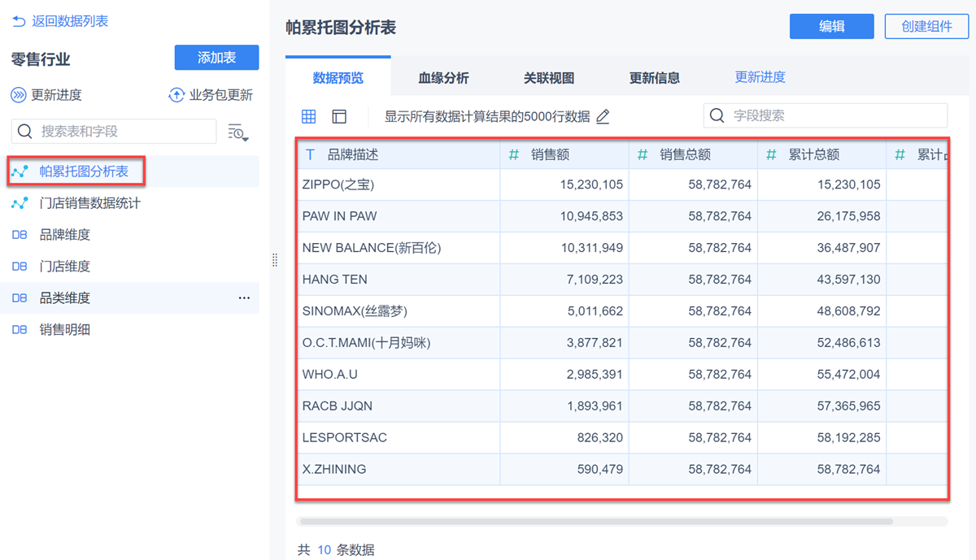Screen dimensions: 976x560
Task: Select the 门店销售数据统计 table
Action: pos(89,203)
